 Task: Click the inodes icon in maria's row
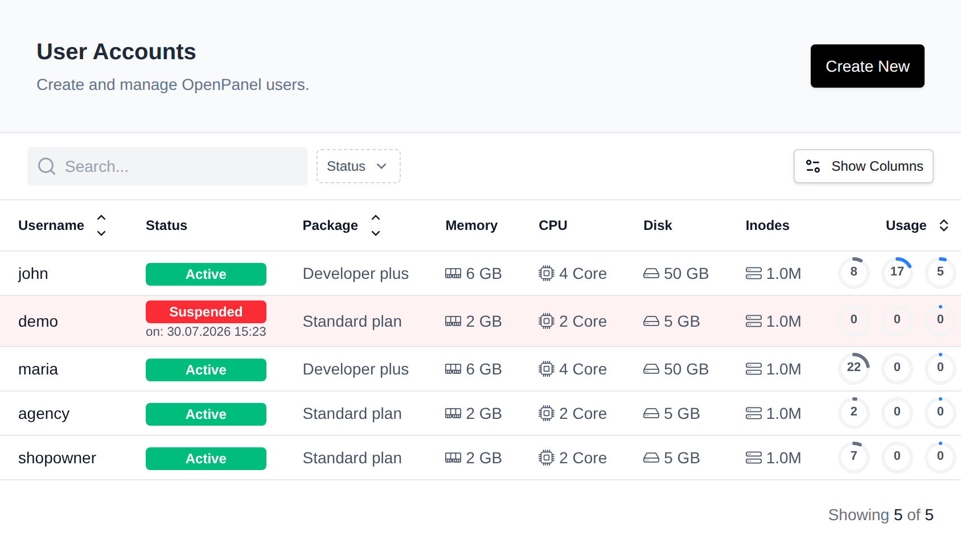click(754, 369)
